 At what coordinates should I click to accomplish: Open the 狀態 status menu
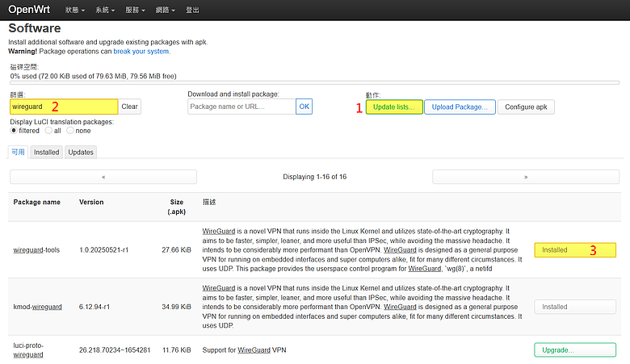pos(75,10)
